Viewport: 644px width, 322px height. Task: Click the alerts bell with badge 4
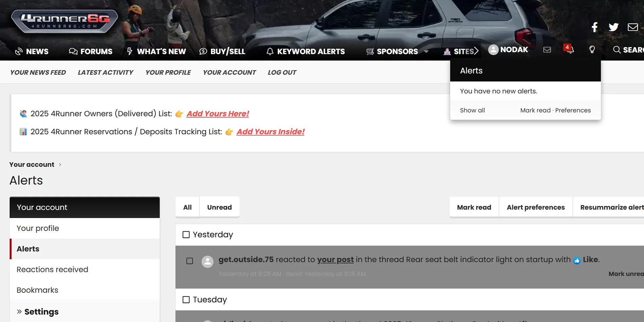[x=569, y=50]
